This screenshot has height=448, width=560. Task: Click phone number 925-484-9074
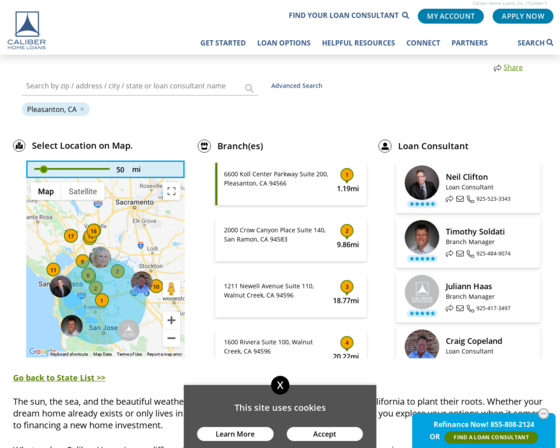493,254
